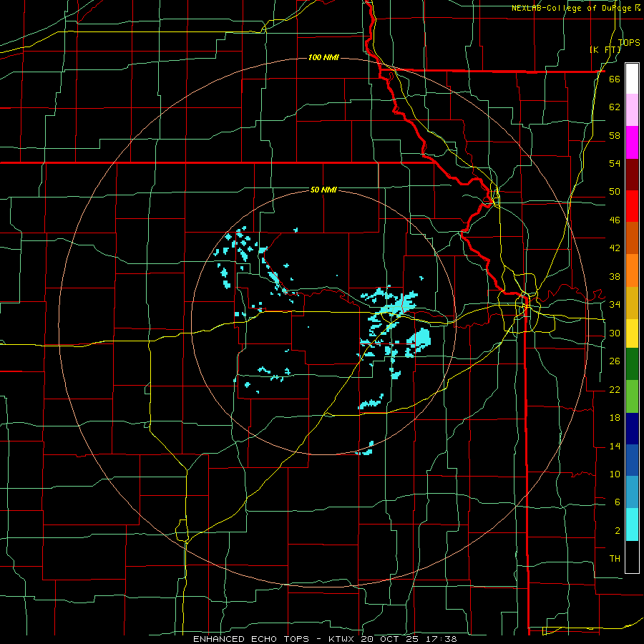The width and height of the screenshot is (644, 644).
Task: Click the '100 NMI' range ring label
Action: point(323,57)
